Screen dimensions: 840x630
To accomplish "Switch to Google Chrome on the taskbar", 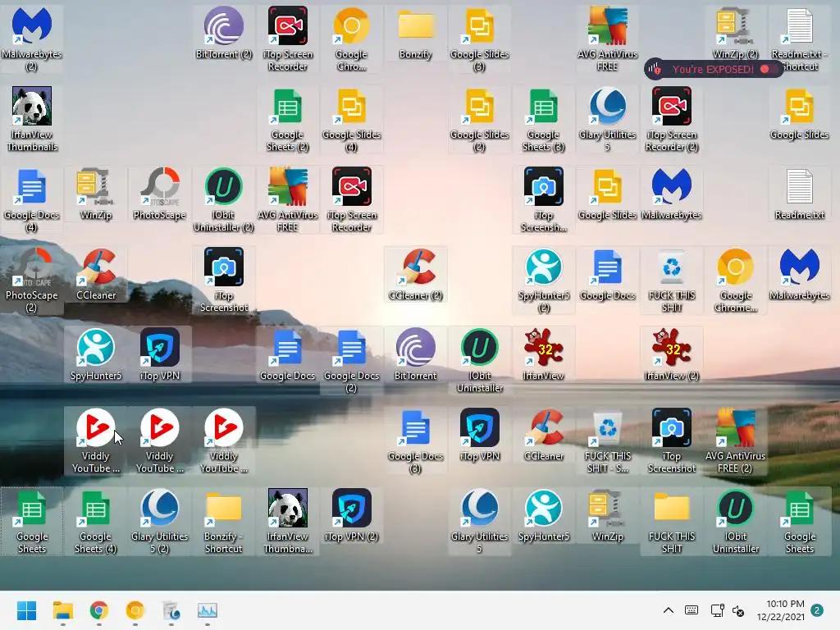I will point(99,610).
